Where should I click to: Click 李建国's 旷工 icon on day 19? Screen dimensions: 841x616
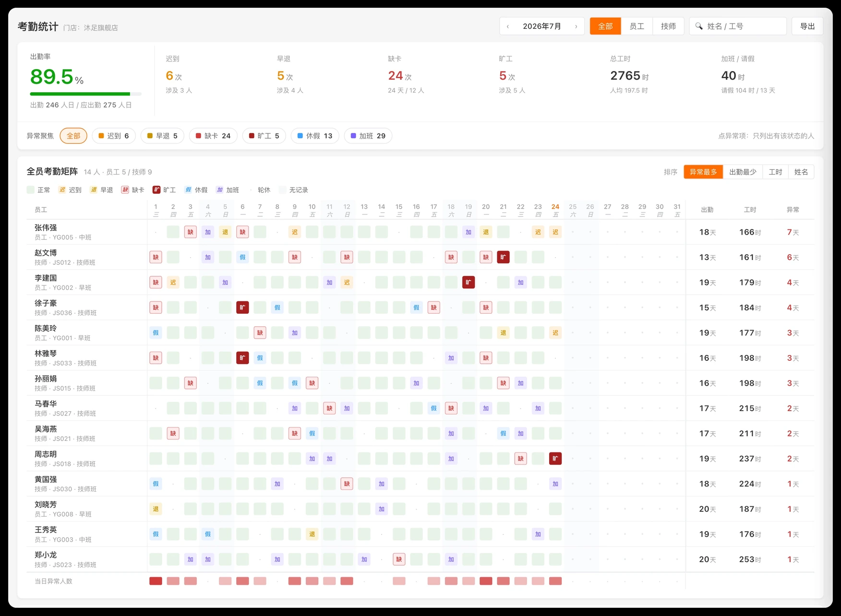pos(469,283)
